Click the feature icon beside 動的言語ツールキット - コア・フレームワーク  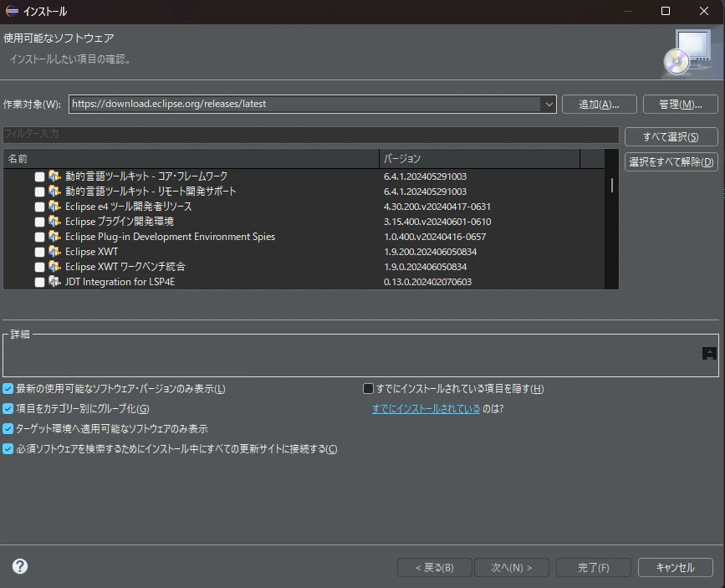point(54,176)
